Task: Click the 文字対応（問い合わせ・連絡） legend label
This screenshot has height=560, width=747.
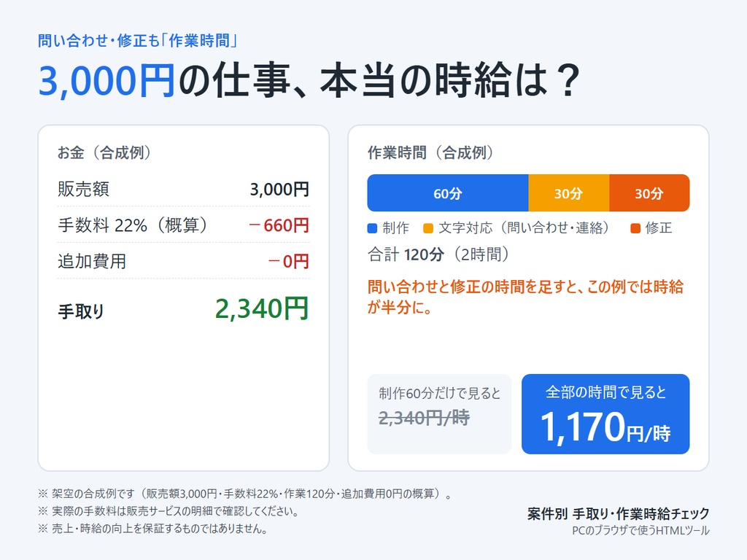Action: tap(524, 228)
